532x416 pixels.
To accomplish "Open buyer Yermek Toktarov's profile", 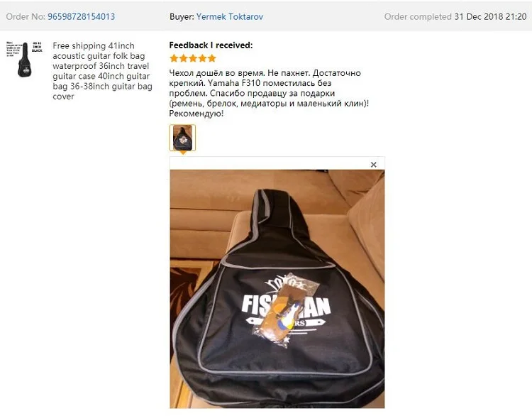I will click(x=230, y=16).
